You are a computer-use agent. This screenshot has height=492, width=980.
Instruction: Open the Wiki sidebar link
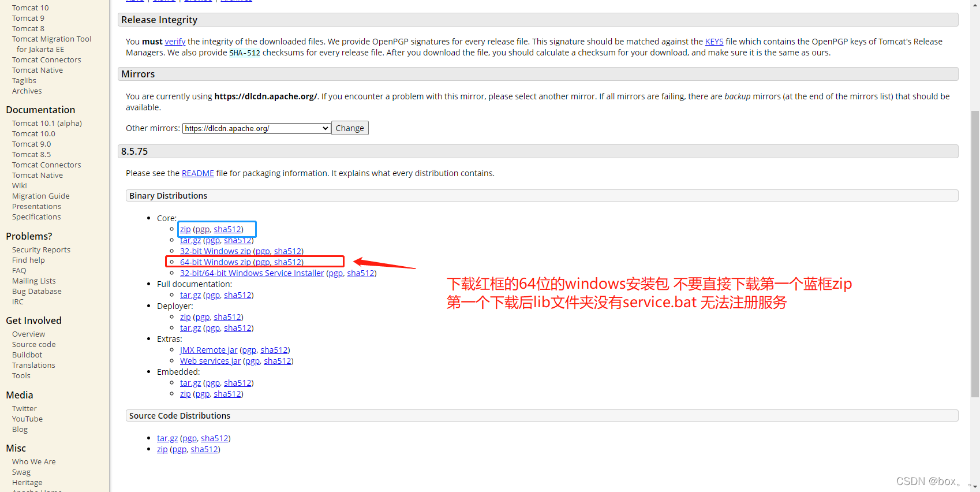(x=20, y=186)
